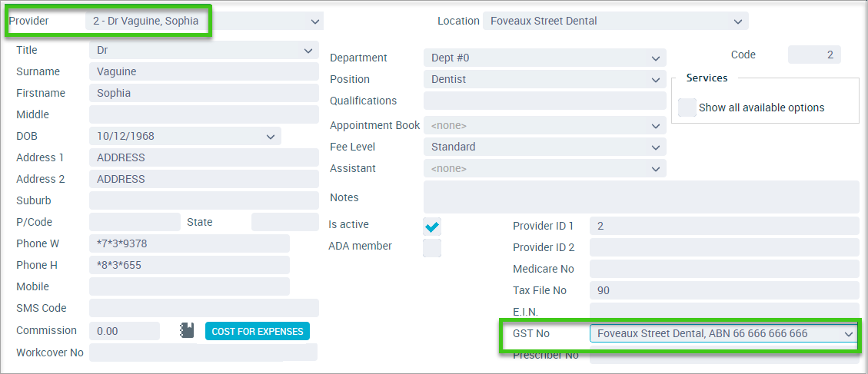868x374 pixels.
Task: Open the Provider dropdown list
Action: coord(315,22)
